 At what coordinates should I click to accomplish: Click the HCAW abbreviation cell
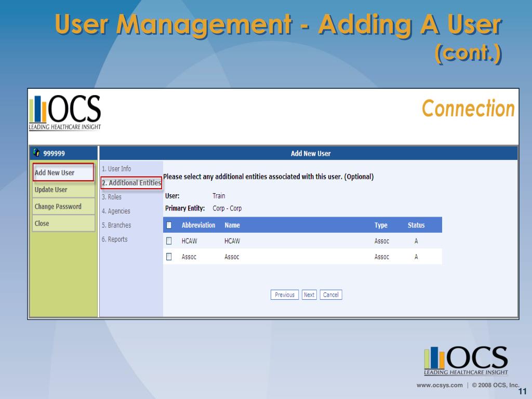pyautogui.click(x=189, y=241)
